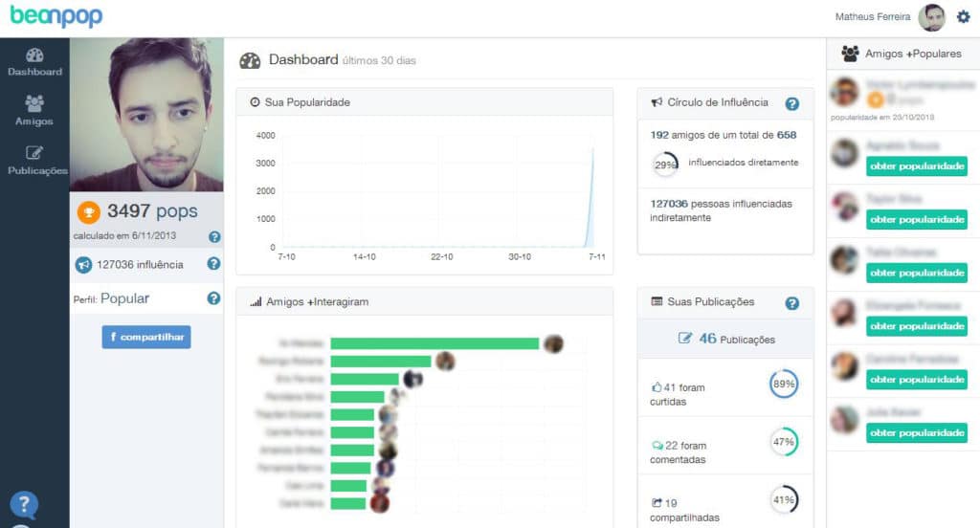
Task: Click the 29% circular progress indicator
Action: pyautogui.click(x=665, y=165)
